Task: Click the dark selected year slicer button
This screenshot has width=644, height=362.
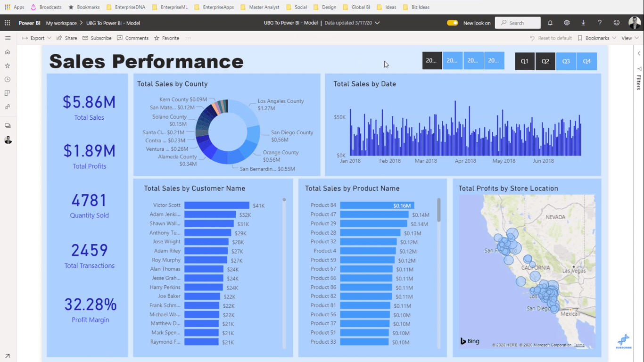Action: tap(432, 61)
